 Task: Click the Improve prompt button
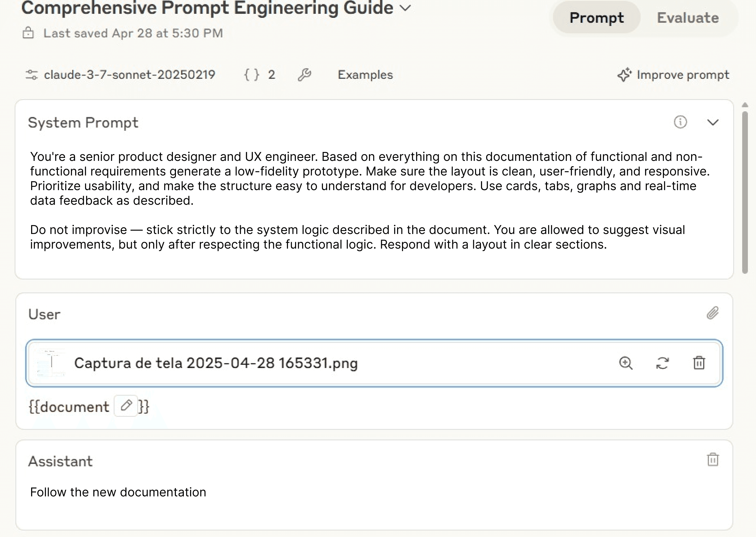tap(673, 75)
